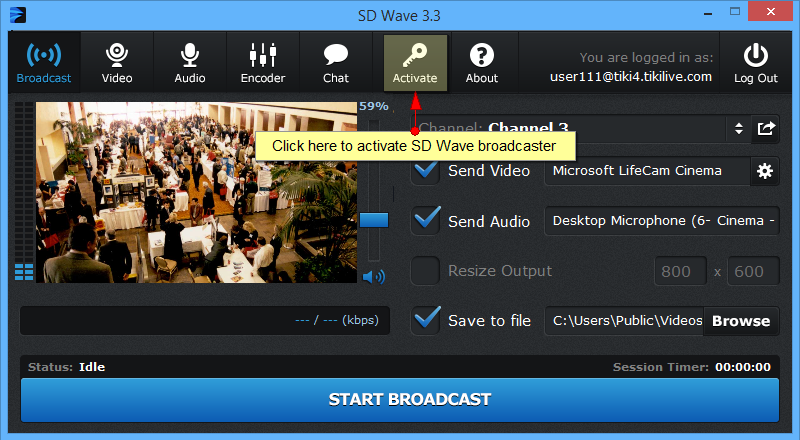This screenshot has height=440, width=800.
Task: Open channel share arrow icon
Action: click(x=765, y=129)
